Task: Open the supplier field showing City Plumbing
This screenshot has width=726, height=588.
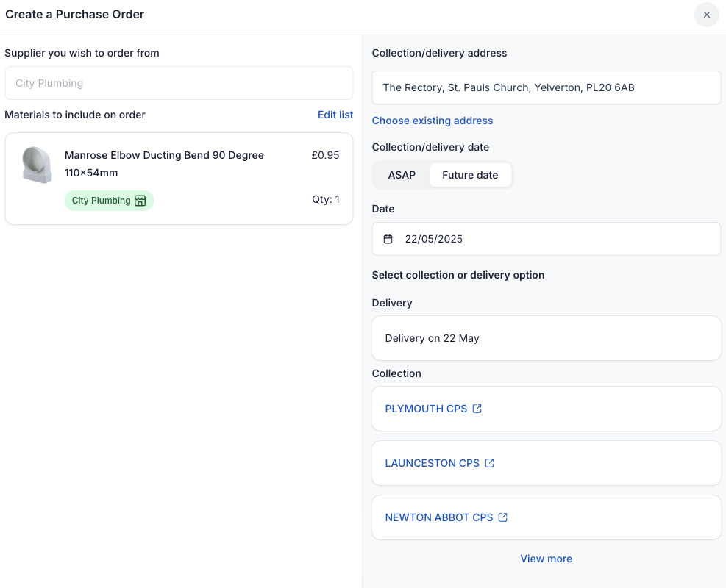Action: [179, 83]
